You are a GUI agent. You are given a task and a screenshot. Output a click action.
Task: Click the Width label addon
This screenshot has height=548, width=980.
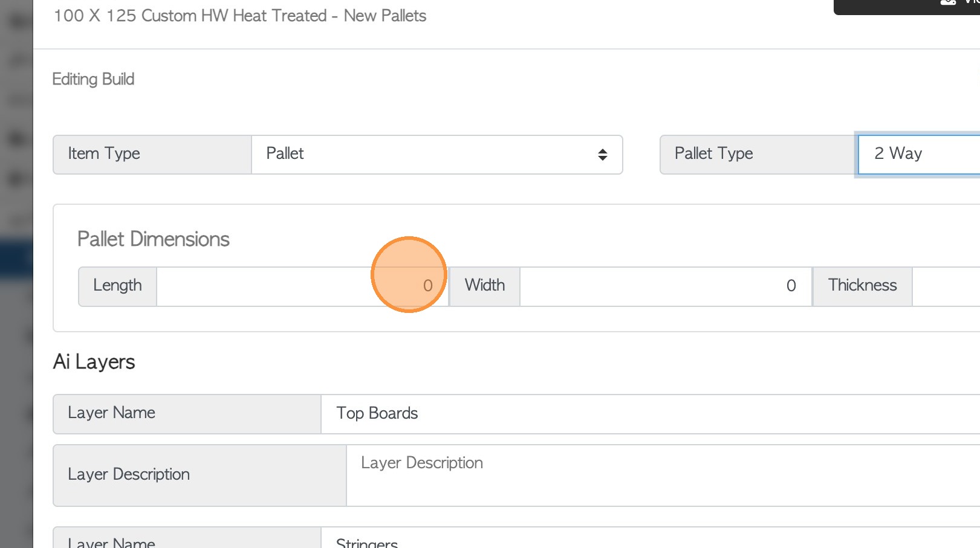(x=484, y=286)
